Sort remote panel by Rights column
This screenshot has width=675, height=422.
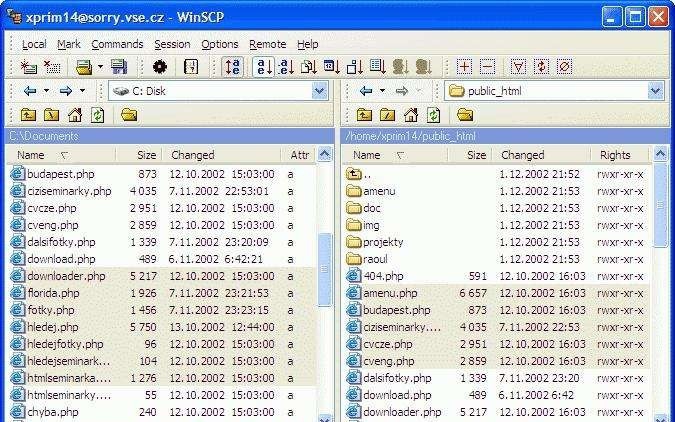coord(619,155)
